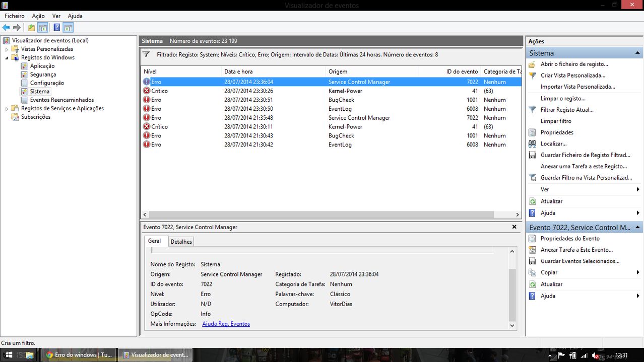Click the Localizar binoculars icon
This screenshot has width=644, height=362.
pyautogui.click(x=532, y=144)
